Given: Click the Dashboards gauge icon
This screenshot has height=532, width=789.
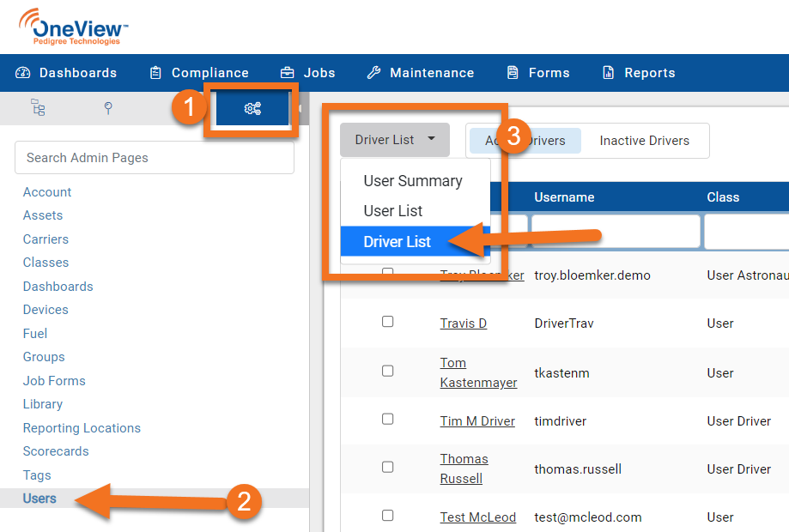Looking at the screenshot, I should (x=23, y=73).
